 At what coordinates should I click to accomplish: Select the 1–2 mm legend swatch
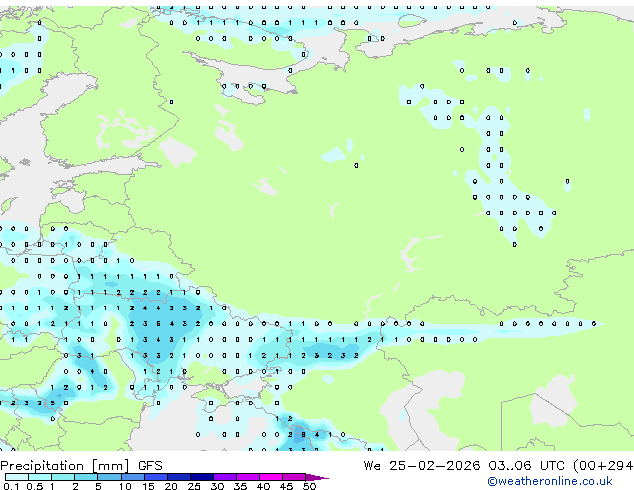(63, 477)
